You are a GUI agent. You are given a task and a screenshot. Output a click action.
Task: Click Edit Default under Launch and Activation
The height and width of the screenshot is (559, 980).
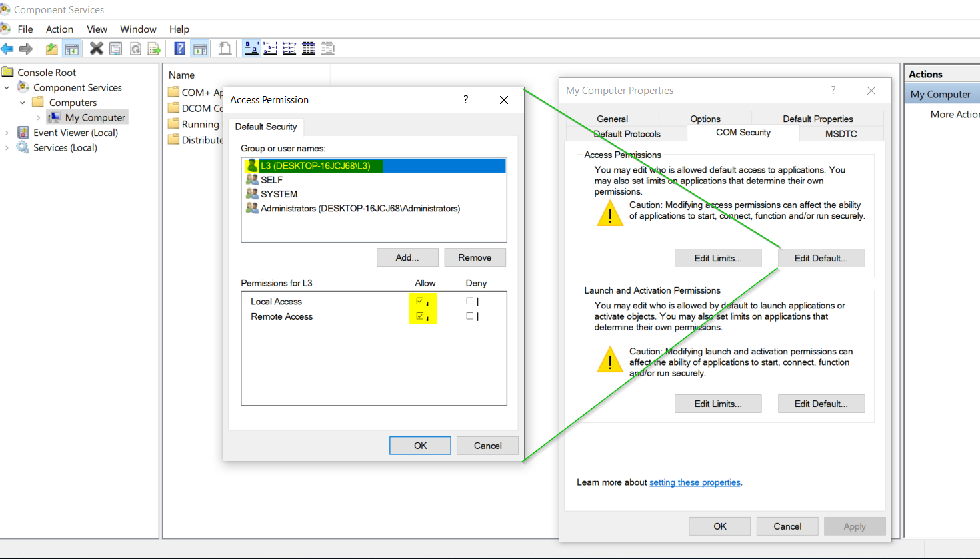[821, 404]
